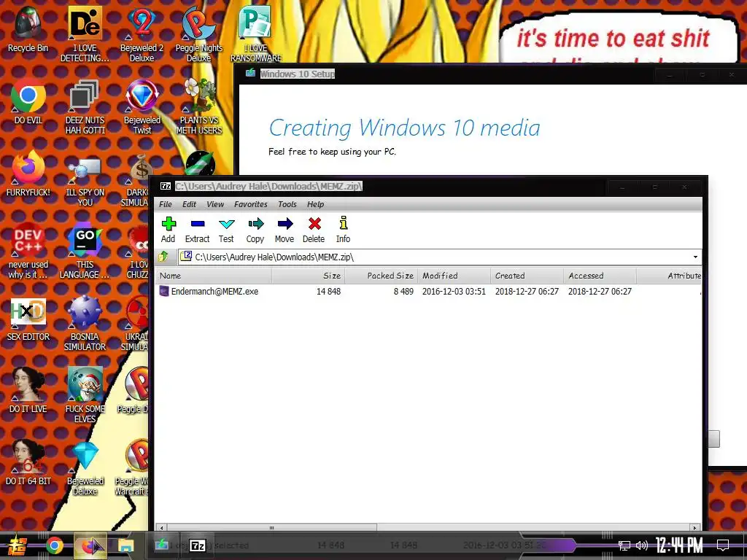The height and width of the screenshot is (560, 747).
Task: Select the Peggle Nights Deluxe icon
Action: [x=198, y=34]
